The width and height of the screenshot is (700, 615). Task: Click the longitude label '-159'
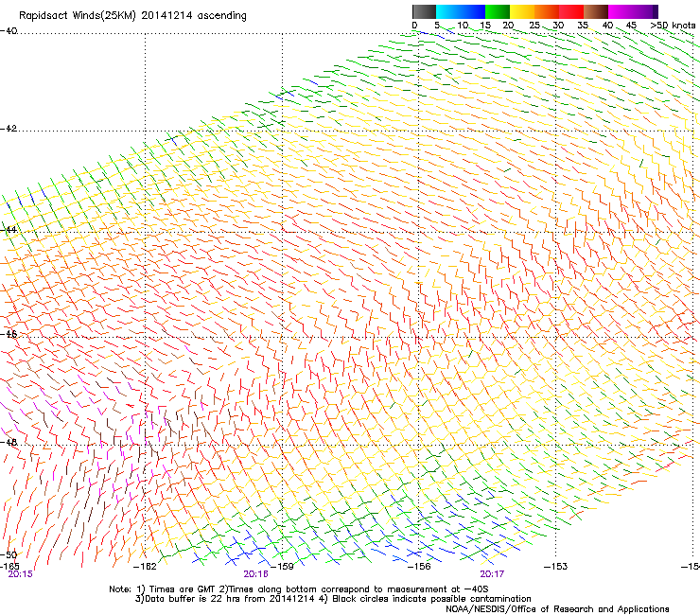(x=282, y=567)
